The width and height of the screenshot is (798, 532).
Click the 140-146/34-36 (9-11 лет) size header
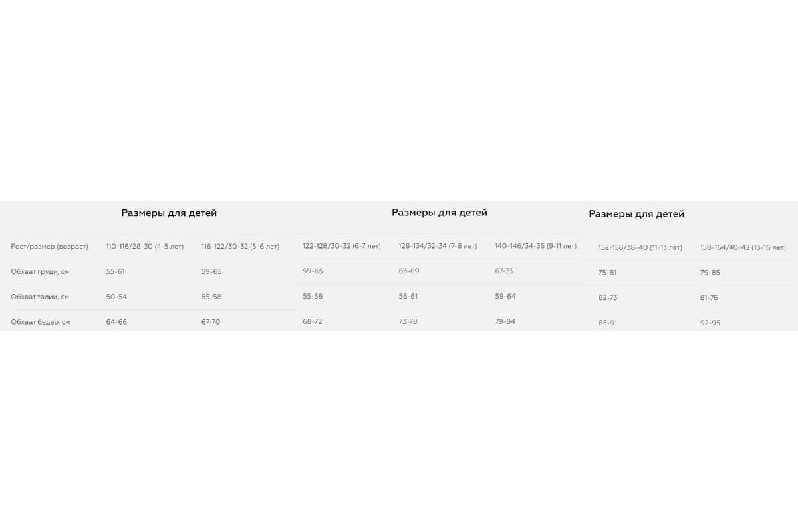pos(535,246)
